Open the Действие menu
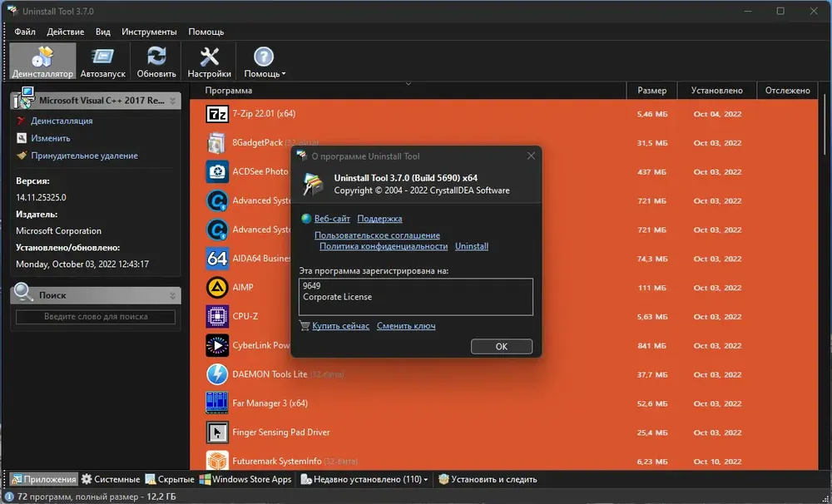Viewport: 832px width, 504px height. pos(65,32)
